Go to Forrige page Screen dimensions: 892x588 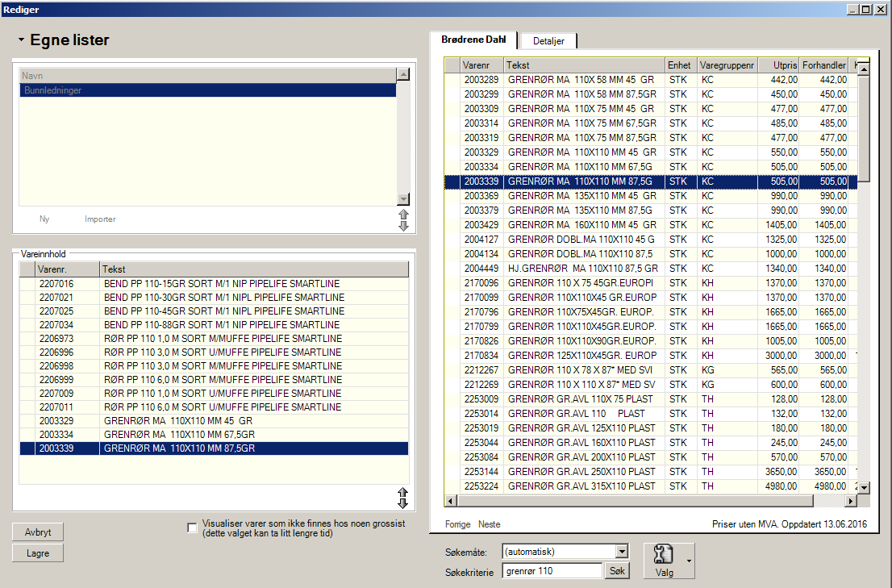point(457,524)
